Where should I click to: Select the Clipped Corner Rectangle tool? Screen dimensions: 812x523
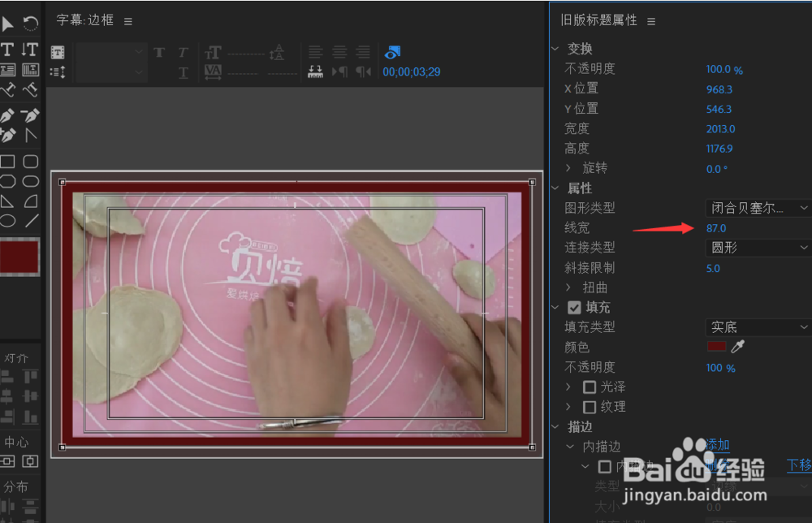[7, 181]
